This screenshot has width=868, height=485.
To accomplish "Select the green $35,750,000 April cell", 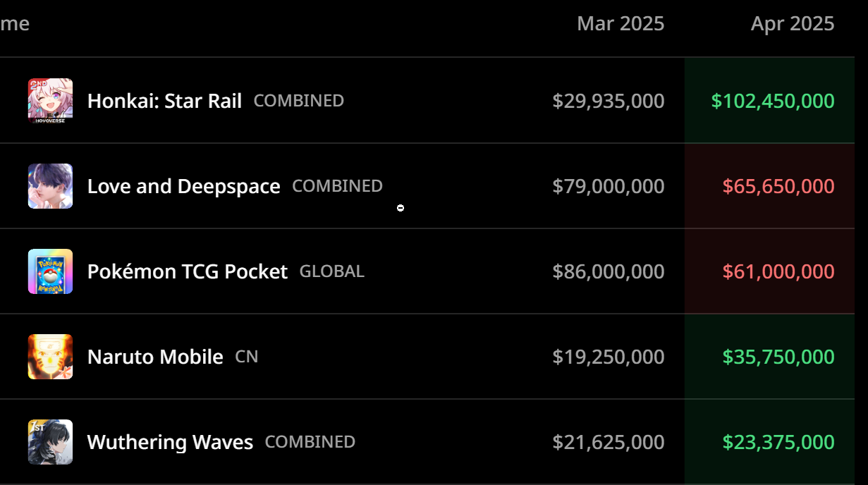I will pos(769,357).
